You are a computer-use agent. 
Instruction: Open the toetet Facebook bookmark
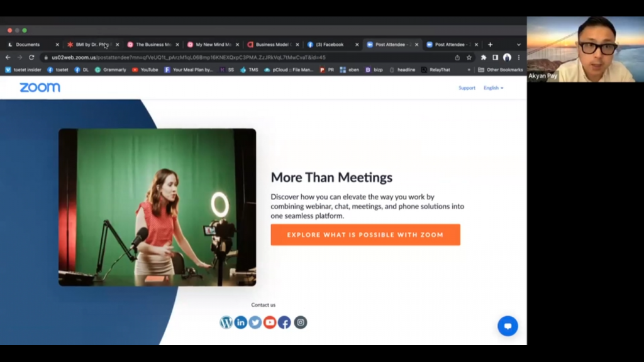(x=58, y=70)
